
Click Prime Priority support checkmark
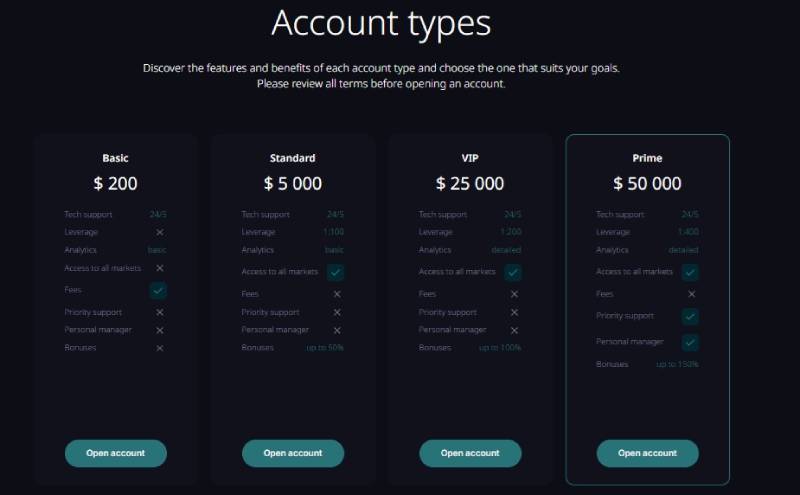690,316
